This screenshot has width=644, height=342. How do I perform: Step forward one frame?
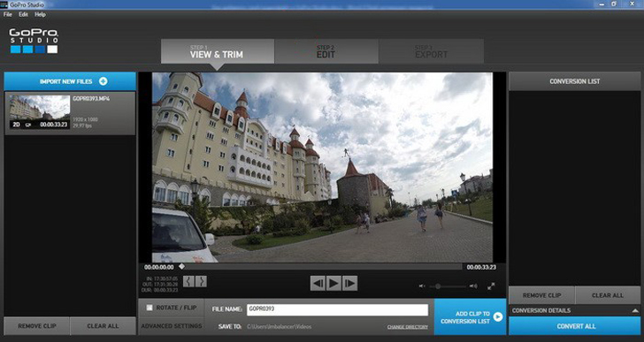point(350,283)
